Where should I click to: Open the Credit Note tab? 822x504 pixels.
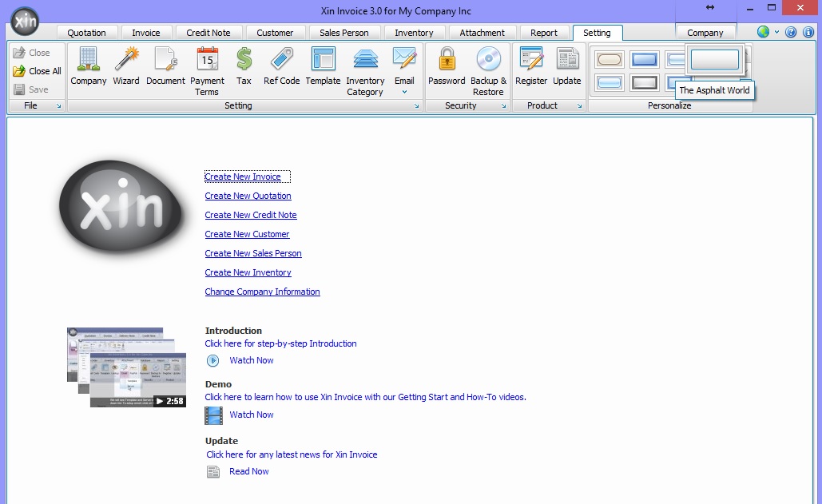point(208,33)
